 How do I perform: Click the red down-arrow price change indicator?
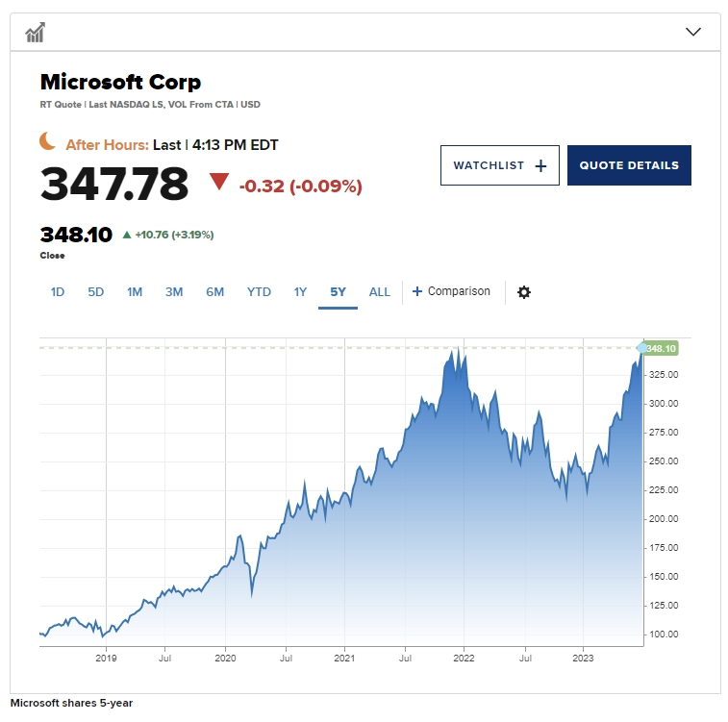tap(219, 182)
